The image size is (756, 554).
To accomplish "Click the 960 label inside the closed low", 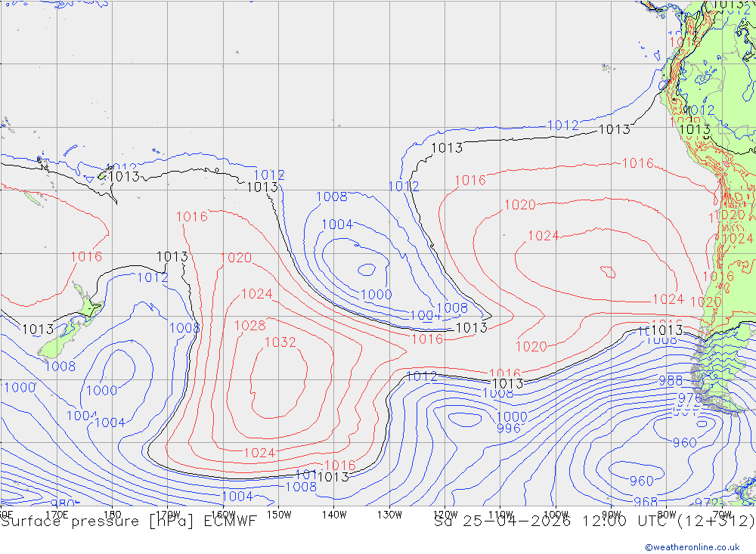I will coord(641,481).
